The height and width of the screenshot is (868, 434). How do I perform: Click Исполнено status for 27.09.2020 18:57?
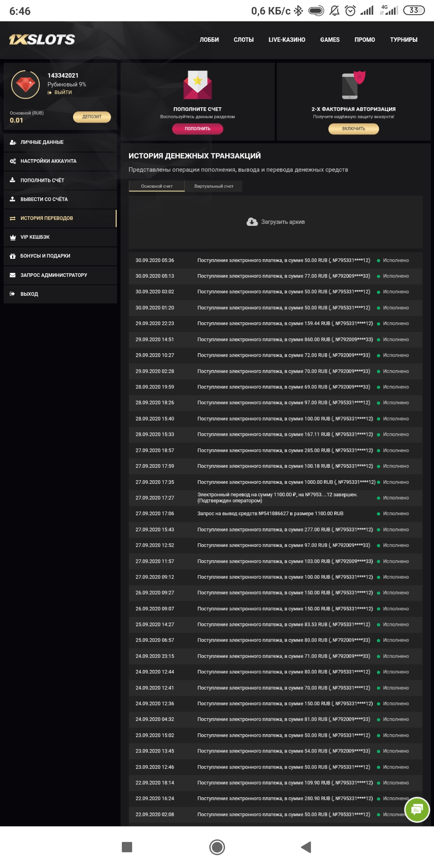pyautogui.click(x=396, y=450)
